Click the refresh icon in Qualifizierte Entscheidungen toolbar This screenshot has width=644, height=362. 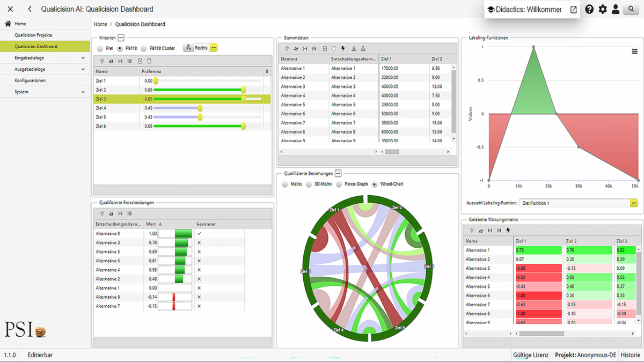[111, 213]
